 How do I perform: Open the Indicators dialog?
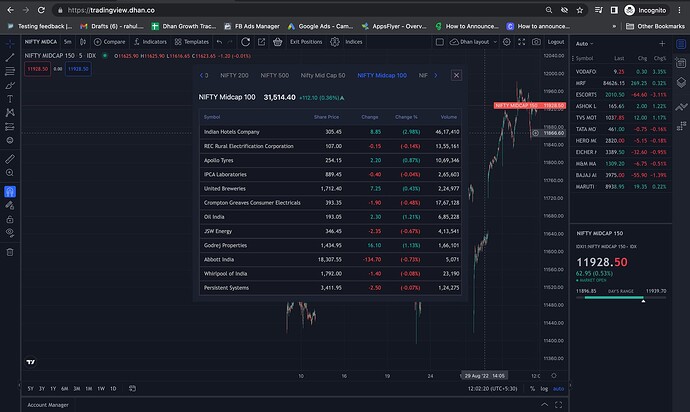coord(150,42)
